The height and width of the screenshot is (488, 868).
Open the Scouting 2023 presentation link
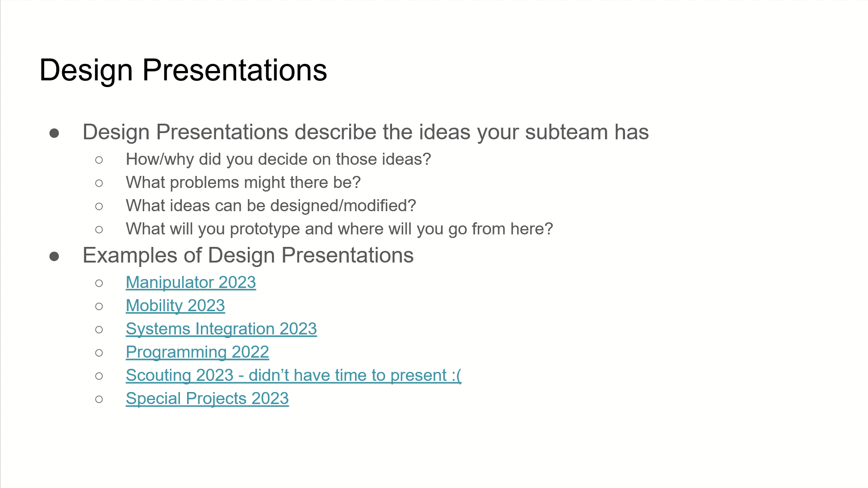(293, 375)
